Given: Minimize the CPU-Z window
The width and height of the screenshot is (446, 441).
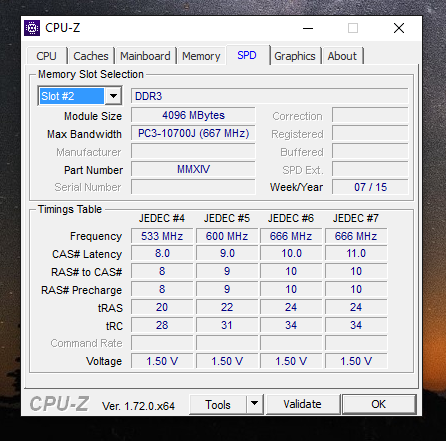Looking at the screenshot, I should tap(308, 28).
